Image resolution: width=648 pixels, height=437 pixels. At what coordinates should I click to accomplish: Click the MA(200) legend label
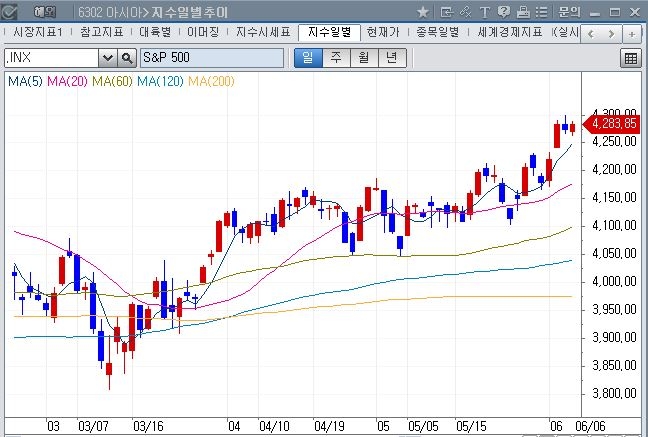pos(211,81)
